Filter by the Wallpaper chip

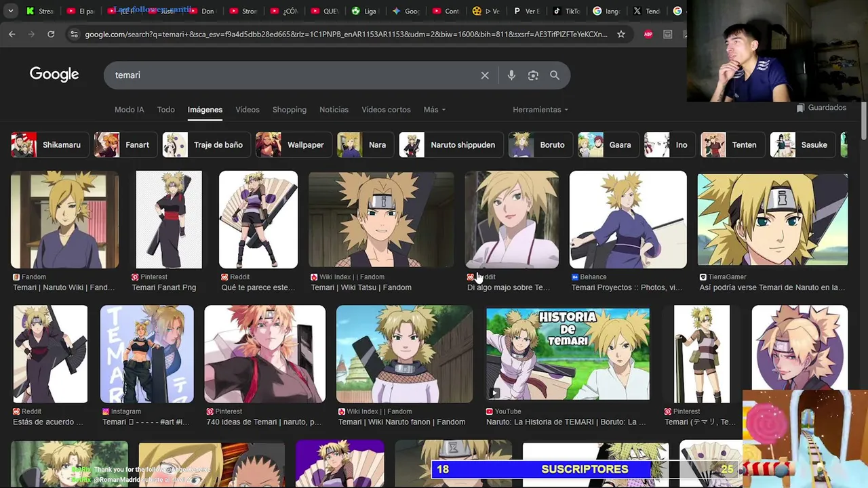294,145
